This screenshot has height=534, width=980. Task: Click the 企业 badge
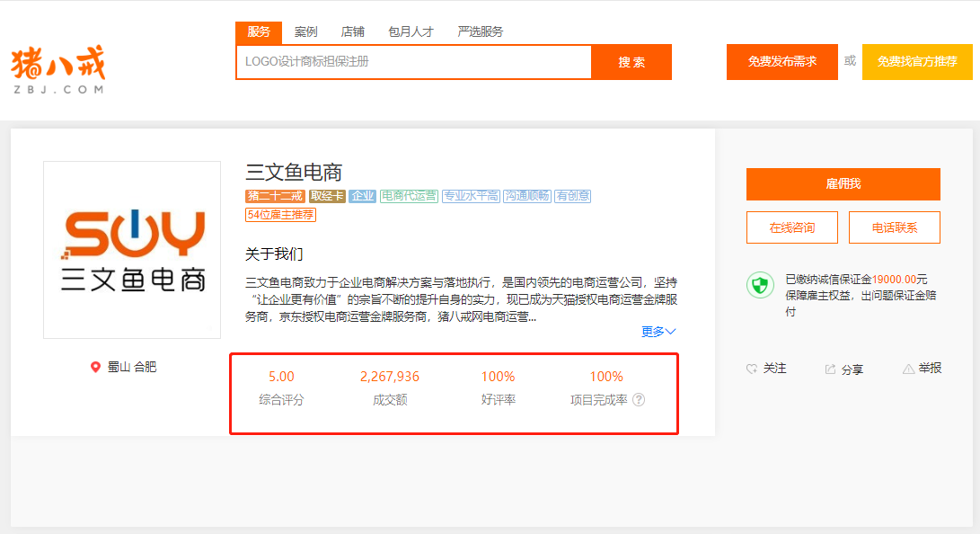pos(363,196)
